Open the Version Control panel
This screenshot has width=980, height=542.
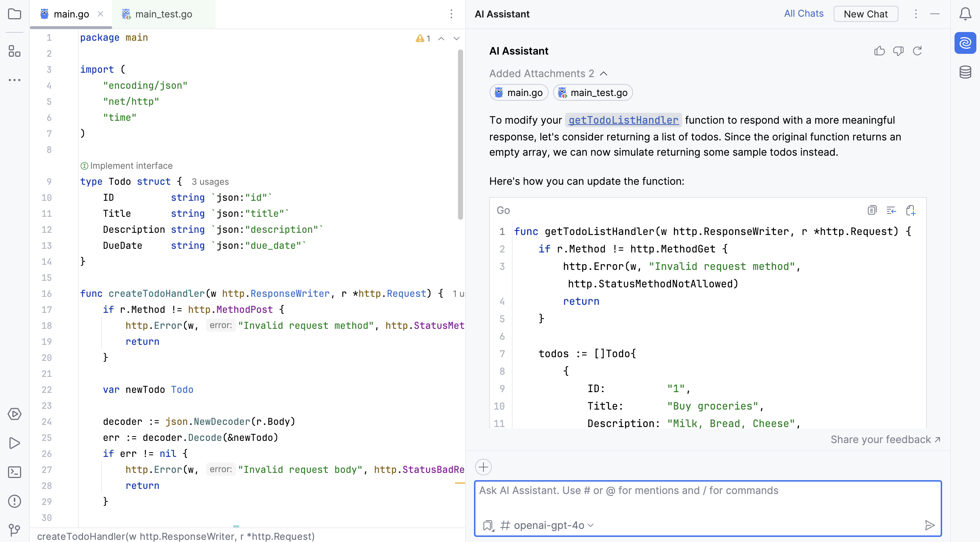(x=15, y=530)
